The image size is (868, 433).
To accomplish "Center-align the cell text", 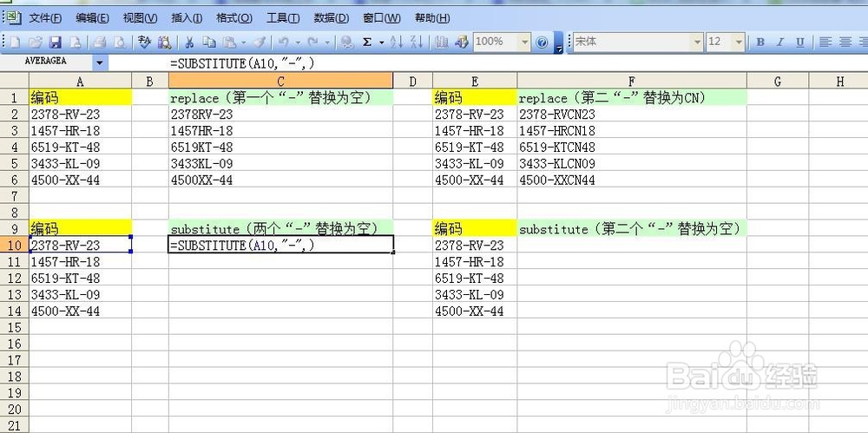I will point(845,42).
